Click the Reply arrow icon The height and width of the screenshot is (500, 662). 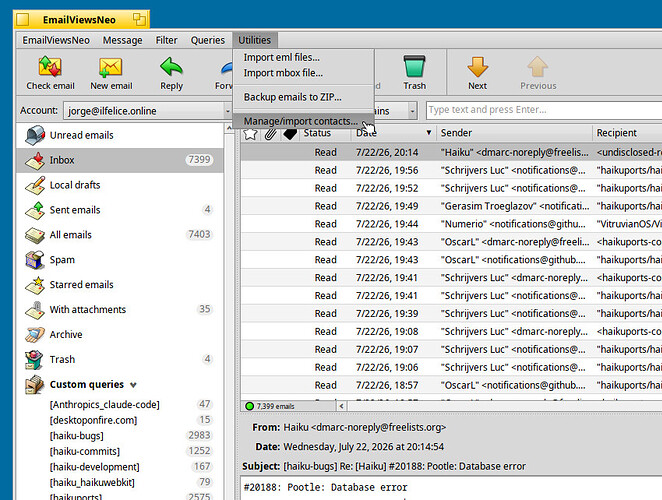[171, 67]
